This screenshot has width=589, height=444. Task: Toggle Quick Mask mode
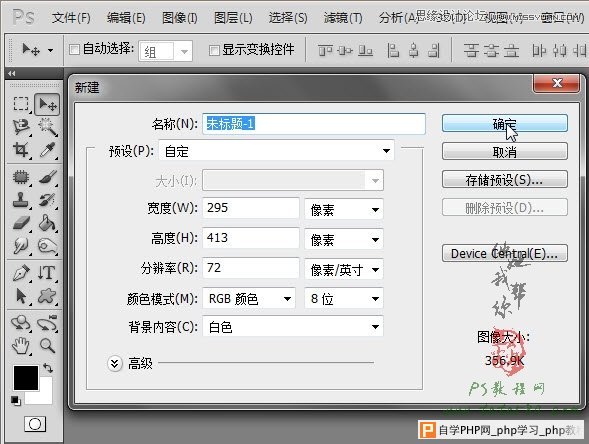(x=35, y=424)
